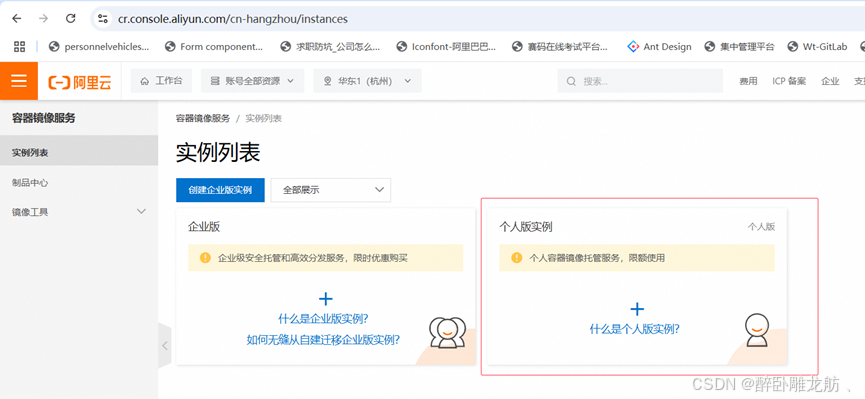865x399 pixels.
Task: Click the single avatar icon in 个人版 card
Action: click(757, 330)
